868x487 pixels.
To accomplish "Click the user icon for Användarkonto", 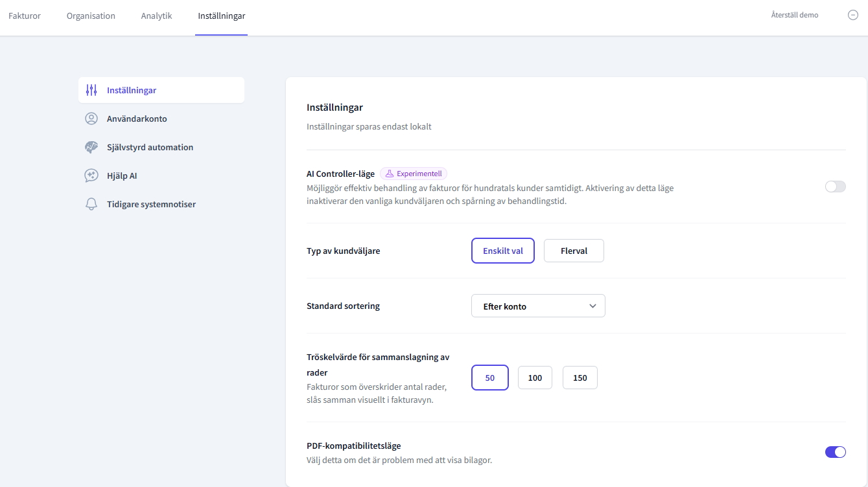I will tap(91, 119).
